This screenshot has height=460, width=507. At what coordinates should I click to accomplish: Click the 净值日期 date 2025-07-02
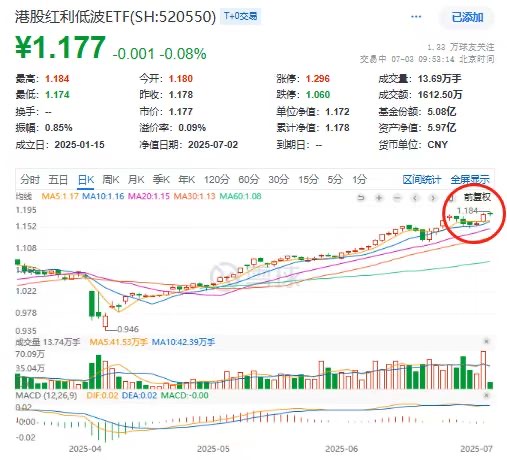[213, 145]
